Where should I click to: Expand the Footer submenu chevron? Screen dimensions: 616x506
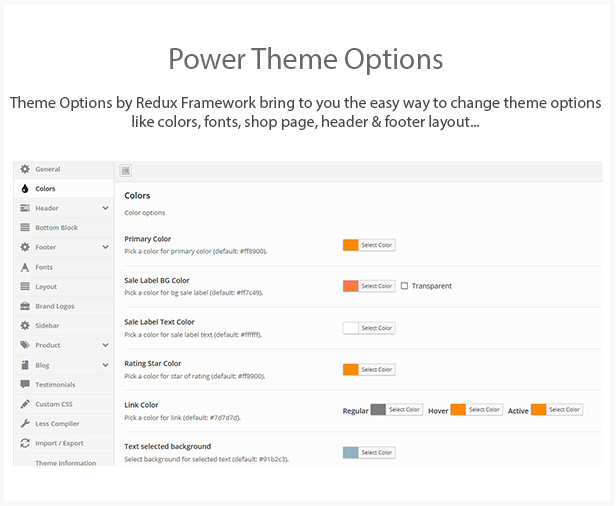tap(105, 247)
